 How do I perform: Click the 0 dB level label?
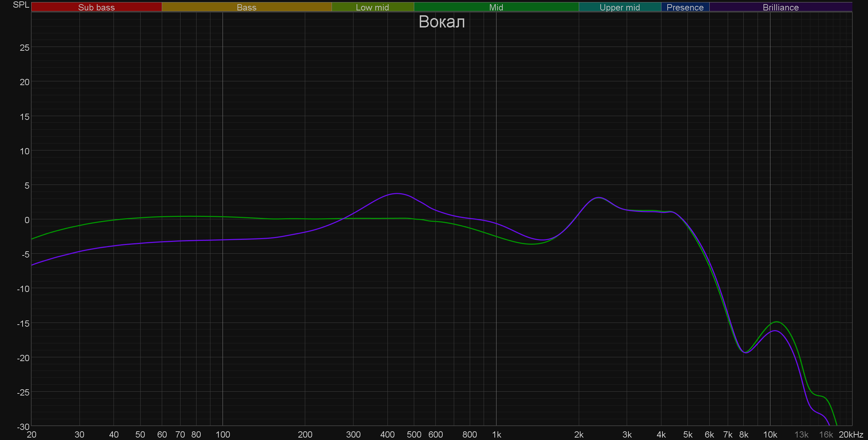pos(27,220)
